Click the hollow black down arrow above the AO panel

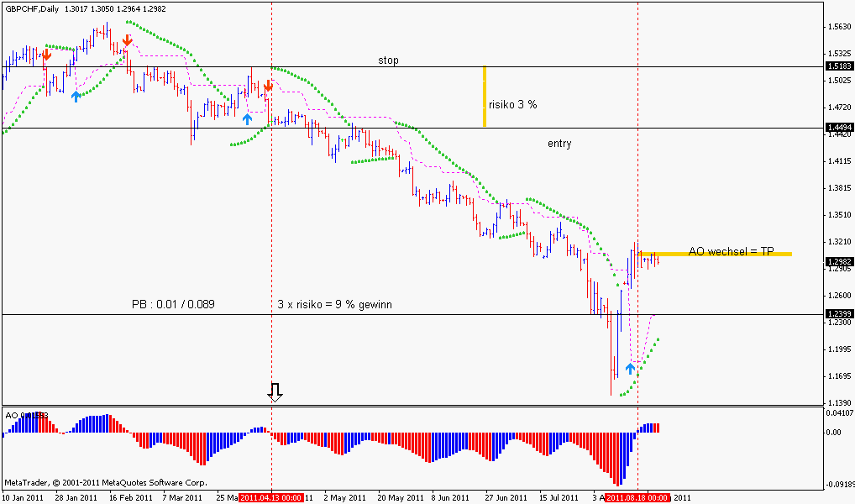pyautogui.click(x=275, y=392)
